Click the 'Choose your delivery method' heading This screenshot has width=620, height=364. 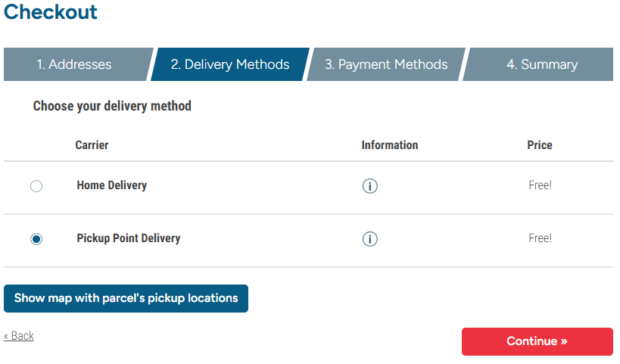tap(112, 106)
